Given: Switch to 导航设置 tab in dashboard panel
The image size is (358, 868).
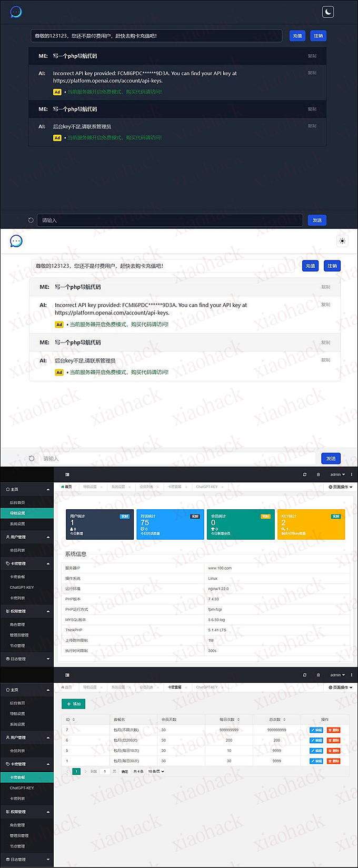Looking at the screenshot, I should (89, 487).
